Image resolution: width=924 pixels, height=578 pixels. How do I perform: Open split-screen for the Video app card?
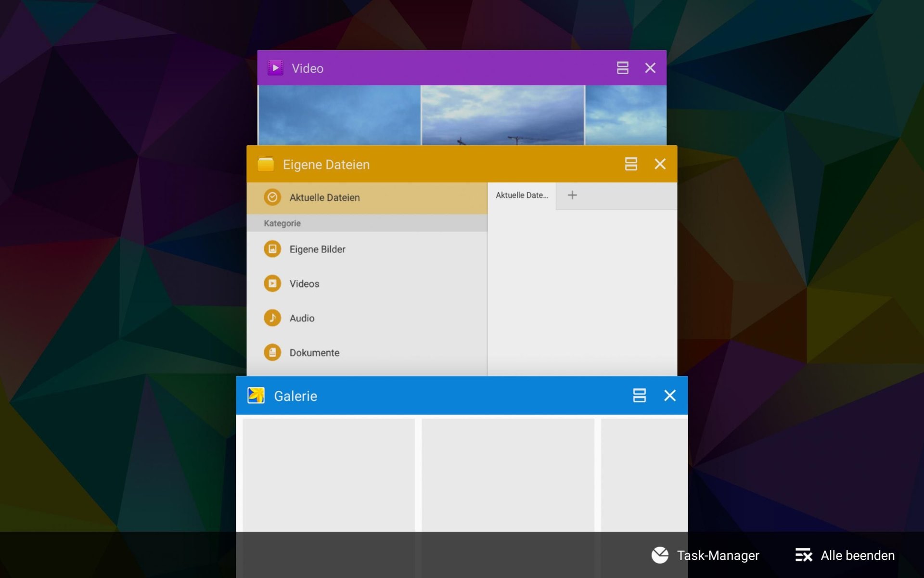click(x=622, y=68)
